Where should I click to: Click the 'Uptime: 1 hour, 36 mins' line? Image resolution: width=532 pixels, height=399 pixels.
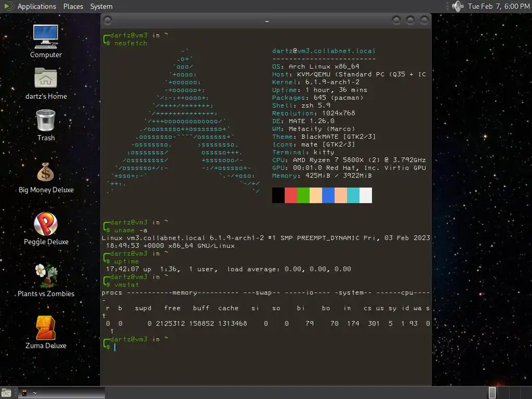(320, 90)
